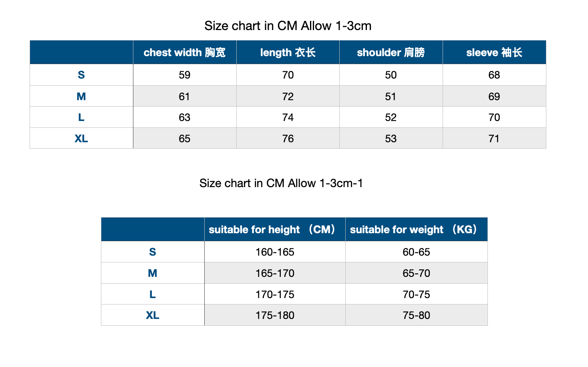
Task: Select chest width value 59
Action: (185, 75)
